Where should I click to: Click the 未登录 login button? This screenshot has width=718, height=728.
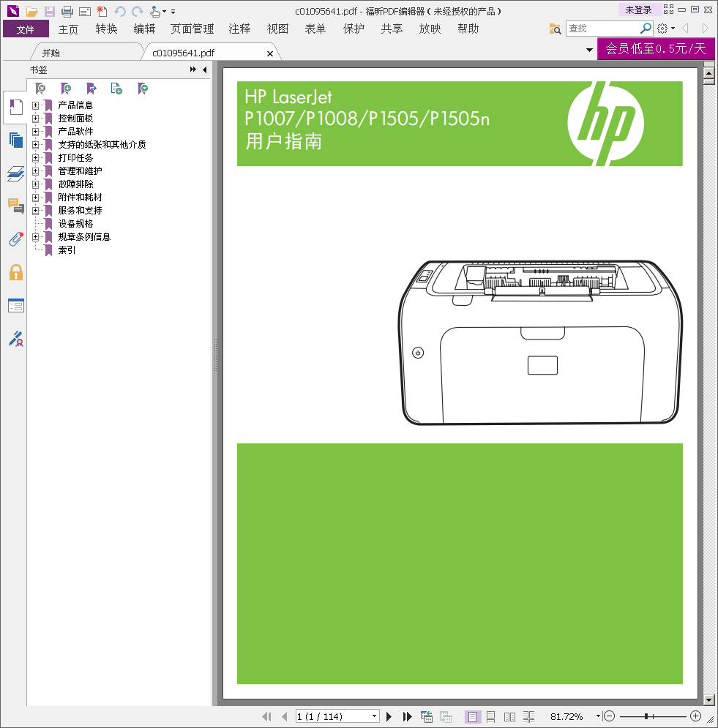(638, 10)
